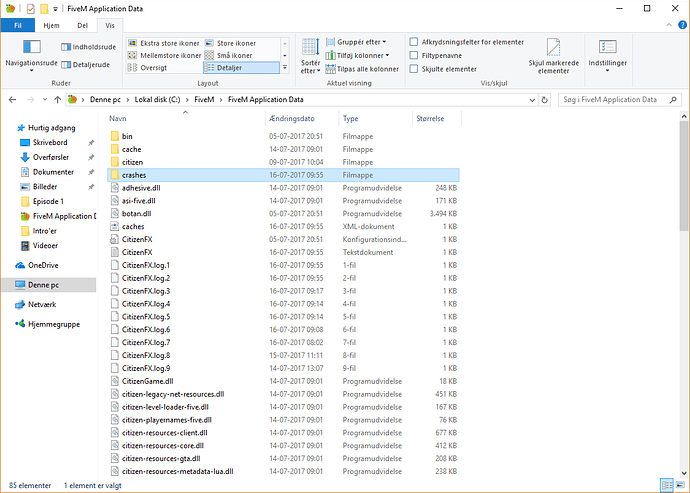The image size is (690, 493).
Task: Enable the Filtypenavne checkbox
Action: click(414, 55)
